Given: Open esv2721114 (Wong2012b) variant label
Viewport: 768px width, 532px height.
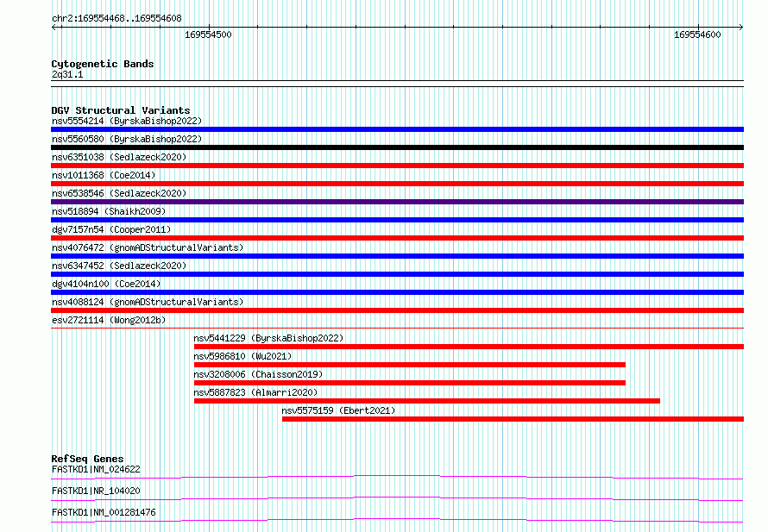Looking at the screenshot, I should (x=109, y=320).
